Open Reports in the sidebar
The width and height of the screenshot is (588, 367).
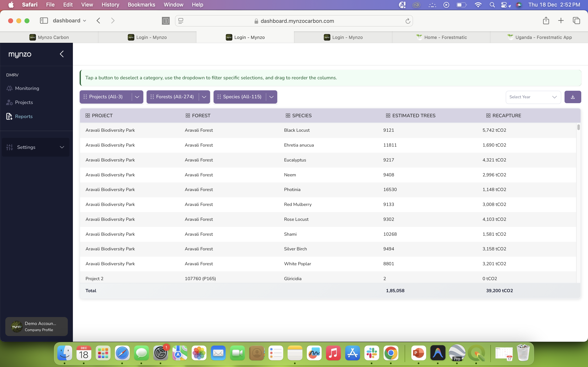tap(23, 116)
